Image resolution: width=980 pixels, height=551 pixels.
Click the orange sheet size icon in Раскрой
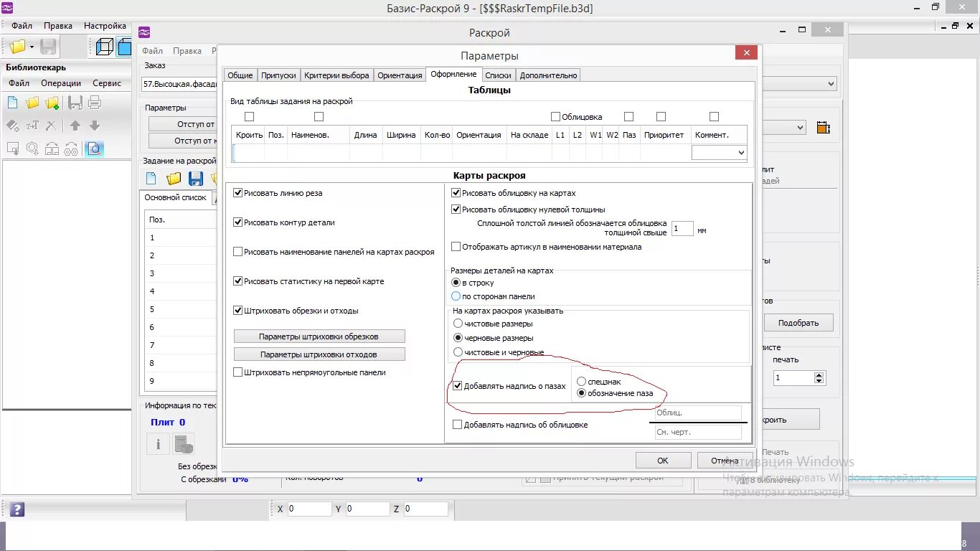(823, 128)
